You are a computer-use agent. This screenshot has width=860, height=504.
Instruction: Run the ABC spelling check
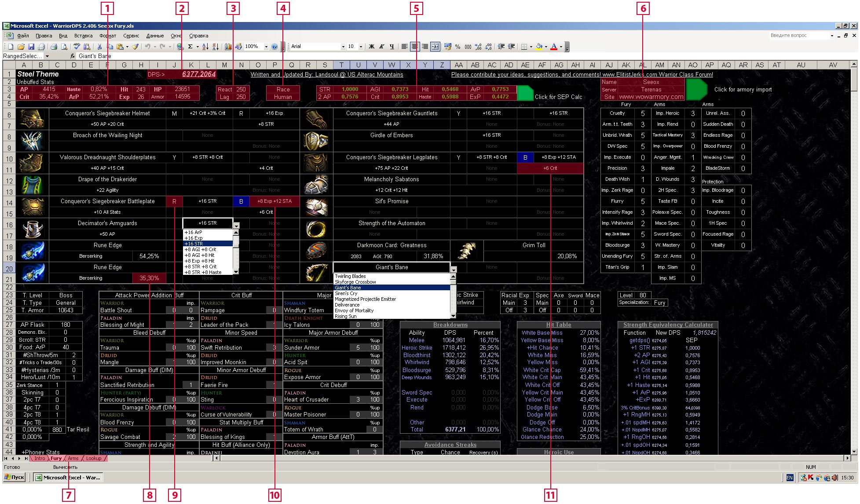pos(77,47)
